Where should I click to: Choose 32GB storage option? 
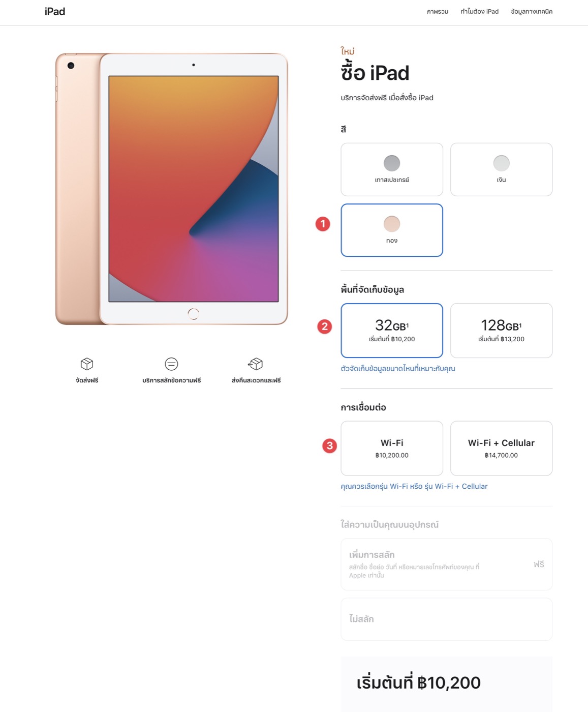(x=392, y=331)
